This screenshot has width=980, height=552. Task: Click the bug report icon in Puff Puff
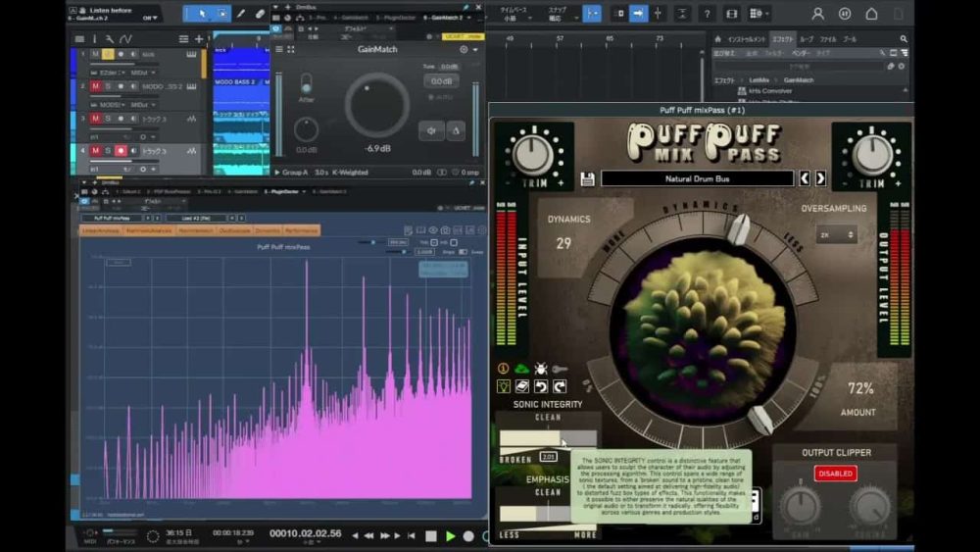click(541, 369)
